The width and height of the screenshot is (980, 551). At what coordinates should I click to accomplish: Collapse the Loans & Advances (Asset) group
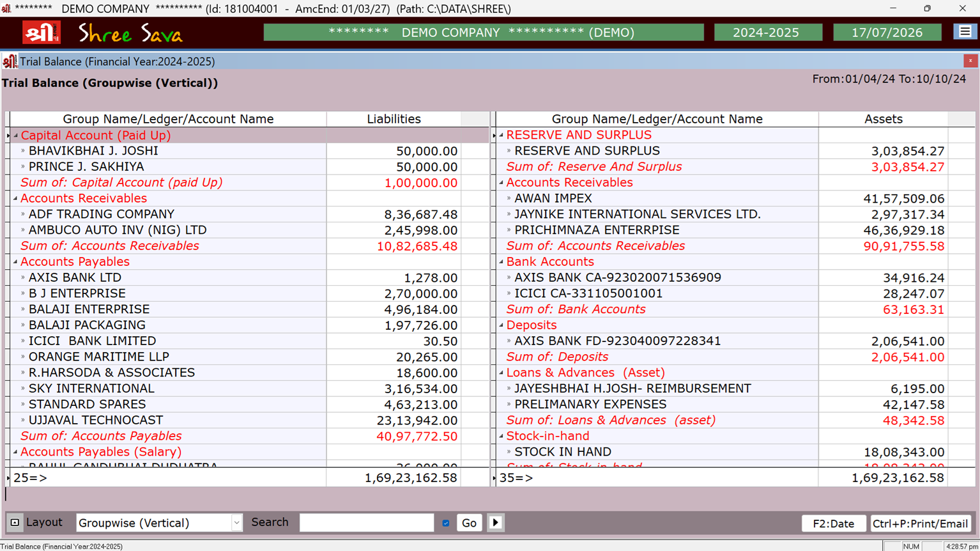point(501,373)
